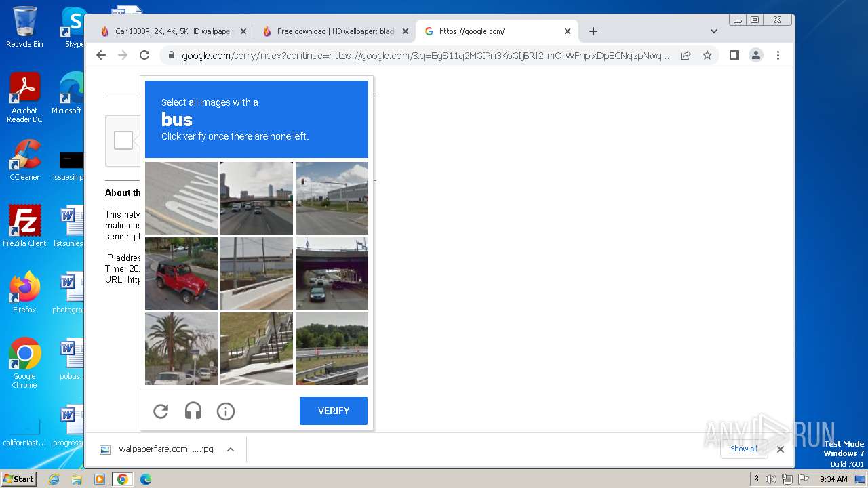Open Chrome profile menu
868x488 pixels.
click(x=756, y=55)
